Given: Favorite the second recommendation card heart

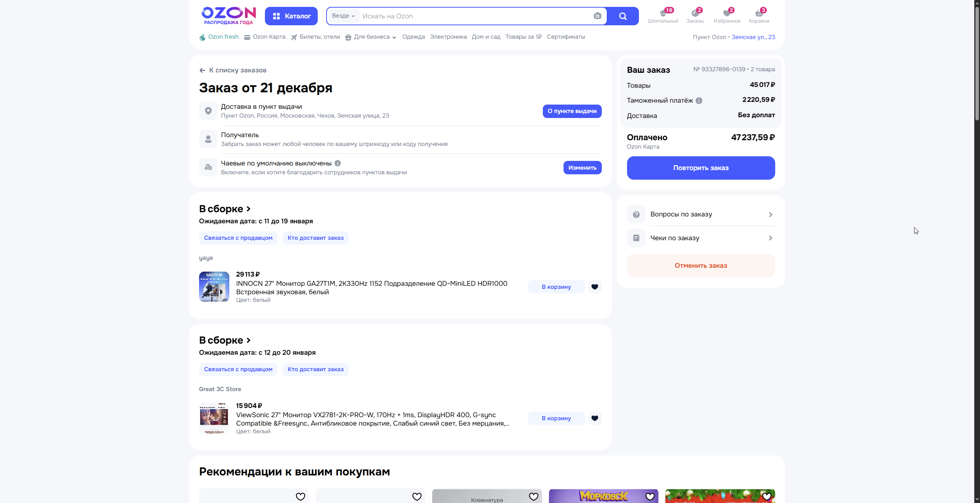Looking at the screenshot, I should [x=417, y=497].
